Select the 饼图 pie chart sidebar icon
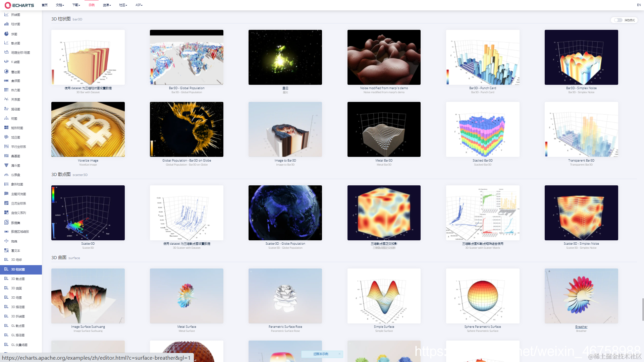The image size is (644, 362). coord(6,34)
